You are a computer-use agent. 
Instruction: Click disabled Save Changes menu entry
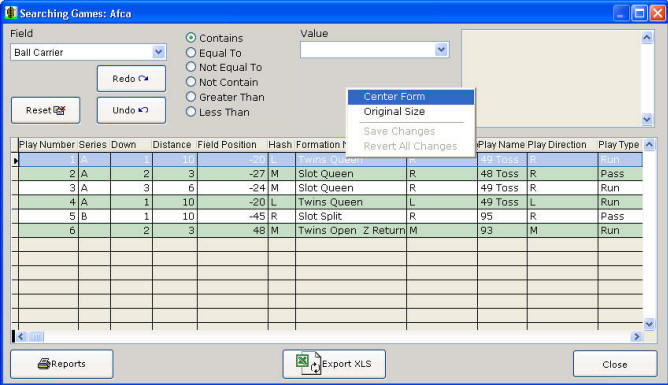point(411,131)
